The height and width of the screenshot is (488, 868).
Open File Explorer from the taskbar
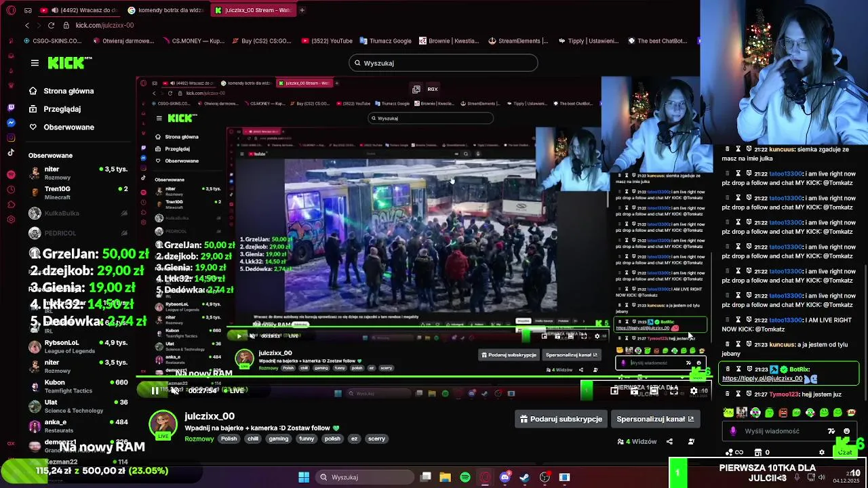pyautogui.click(x=445, y=477)
